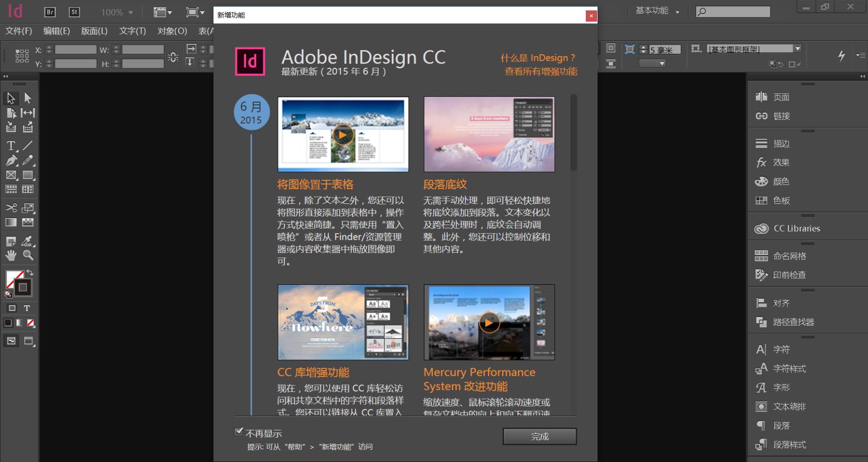Image resolution: width=868 pixels, height=462 pixels.
Task: Open Adobe Bridge via Br icon
Action: coord(50,12)
